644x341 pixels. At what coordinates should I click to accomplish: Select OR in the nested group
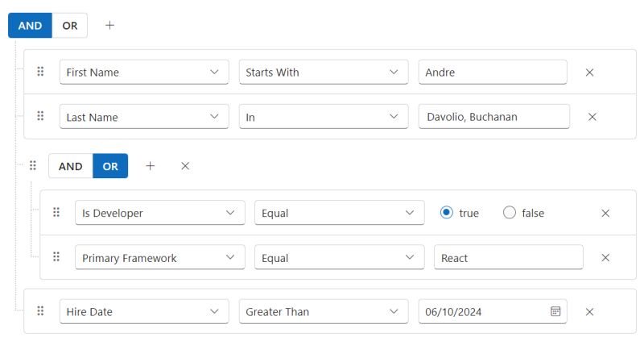pyautogui.click(x=110, y=166)
